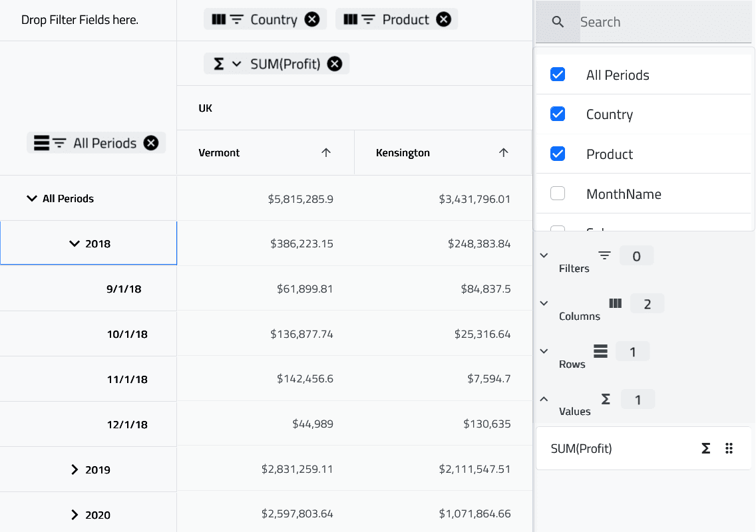This screenshot has width=756, height=532.
Task: Check the MonthName checkbox
Action: 558,194
